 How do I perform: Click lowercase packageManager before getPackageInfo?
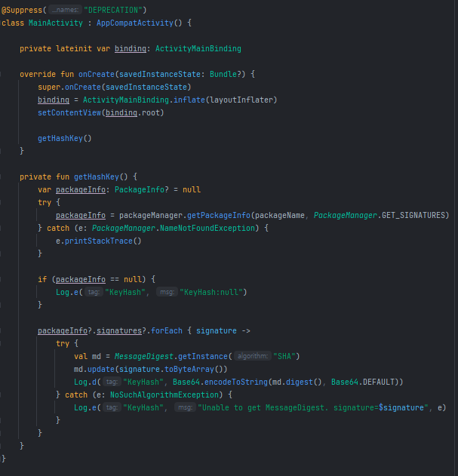click(151, 215)
